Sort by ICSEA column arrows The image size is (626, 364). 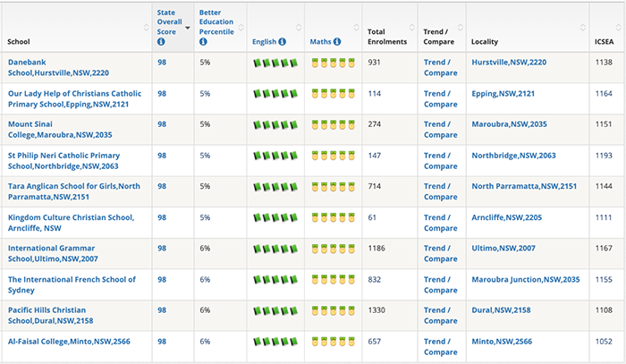point(619,28)
